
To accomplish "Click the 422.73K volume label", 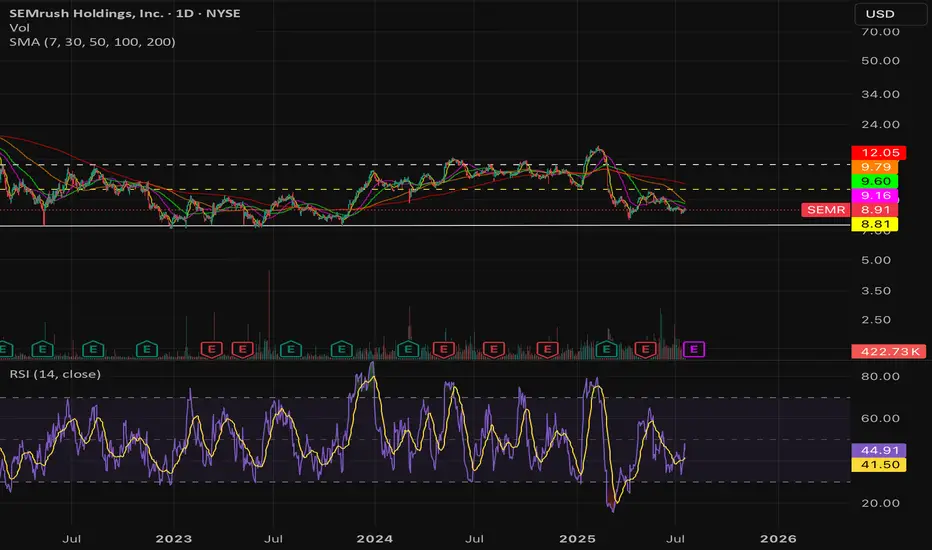I will (x=889, y=351).
